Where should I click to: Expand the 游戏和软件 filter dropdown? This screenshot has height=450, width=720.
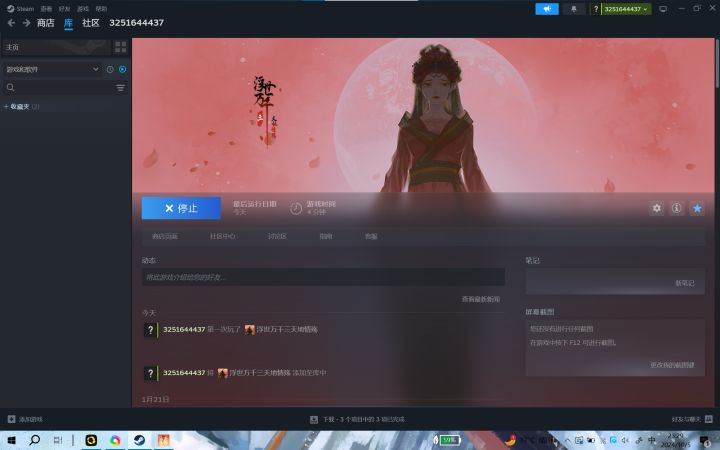click(x=52, y=69)
